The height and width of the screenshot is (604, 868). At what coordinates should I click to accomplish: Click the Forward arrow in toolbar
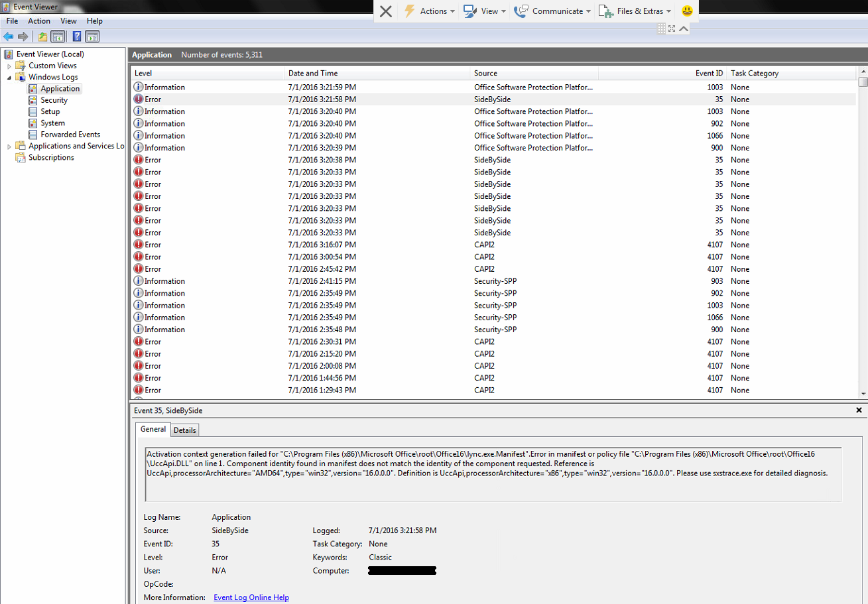pos(23,36)
